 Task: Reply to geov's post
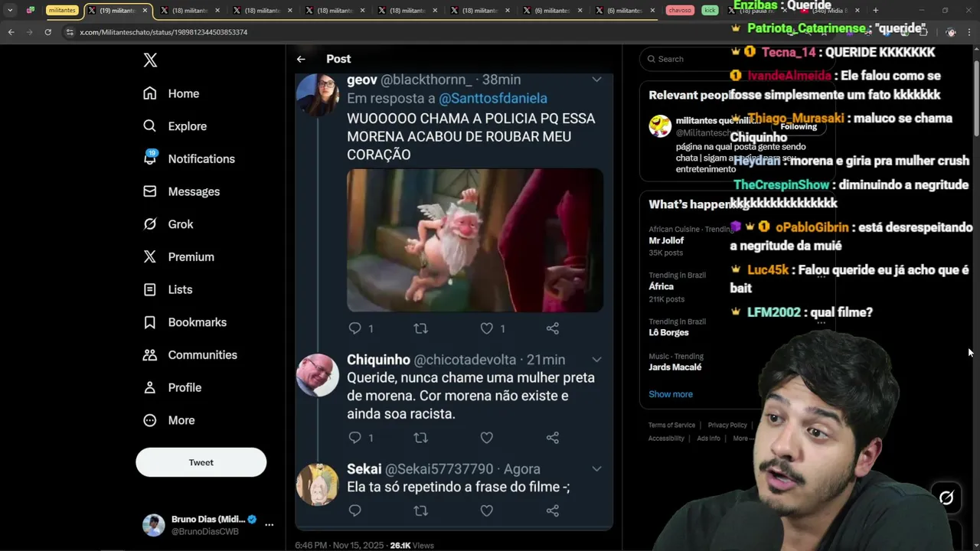[x=354, y=328]
